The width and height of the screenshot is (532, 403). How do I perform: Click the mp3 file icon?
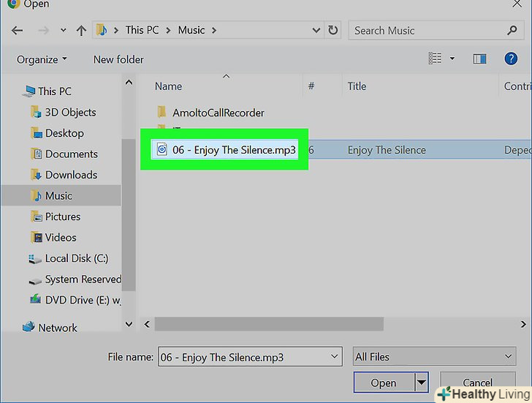161,149
